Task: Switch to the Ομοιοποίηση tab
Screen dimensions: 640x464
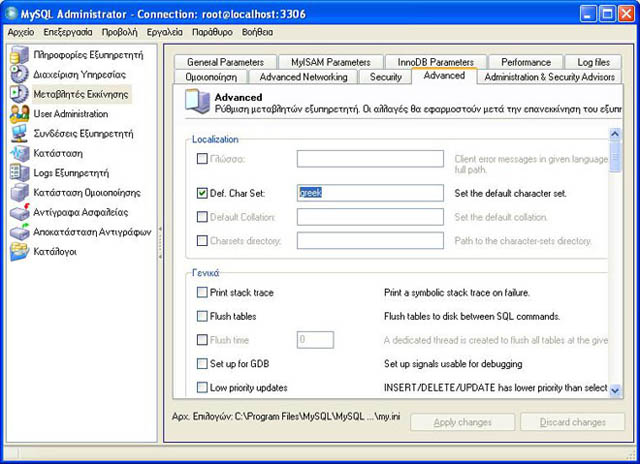Action: point(211,77)
